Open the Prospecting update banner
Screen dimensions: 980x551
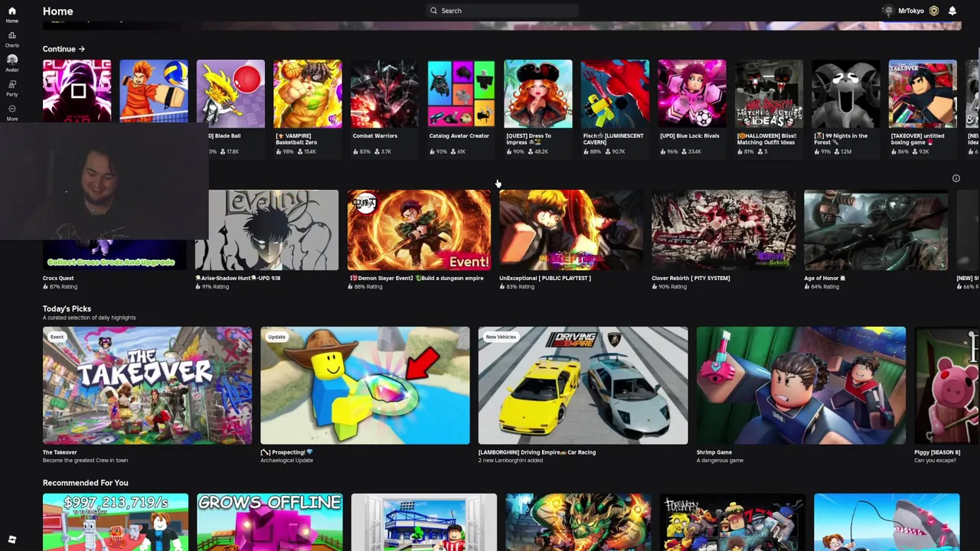click(365, 386)
